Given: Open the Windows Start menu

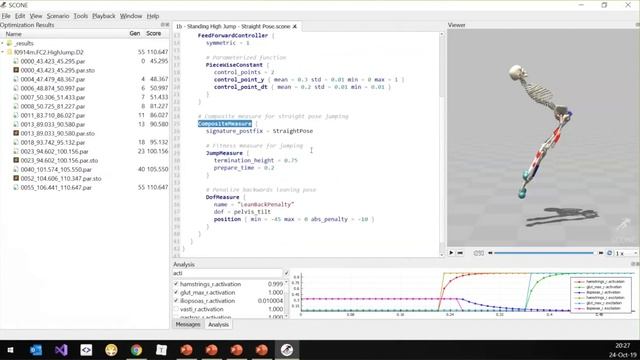Looking at the screenshot, I should click(x=10, y=350).
